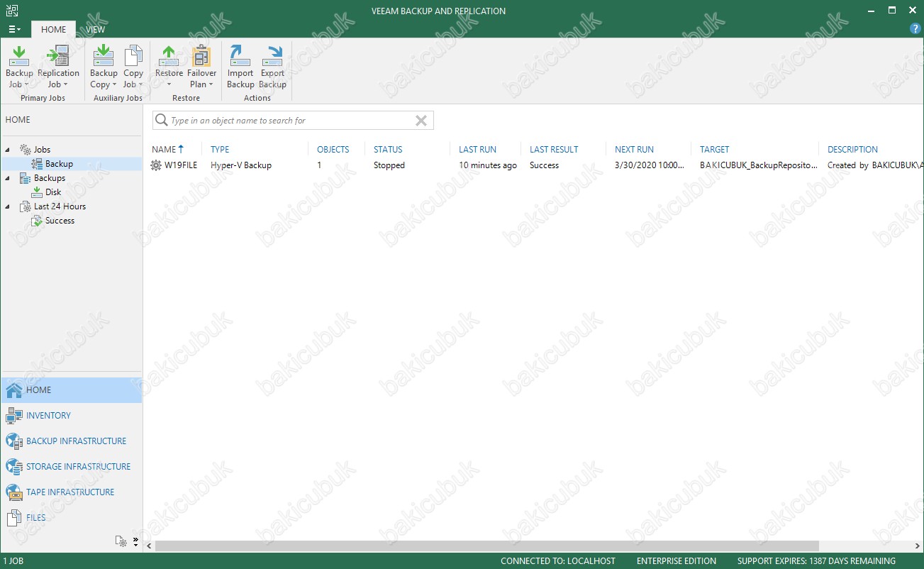
Task: Open the STORAGE INFRASTRUCTURE pane
Action: tap(72, 467)
